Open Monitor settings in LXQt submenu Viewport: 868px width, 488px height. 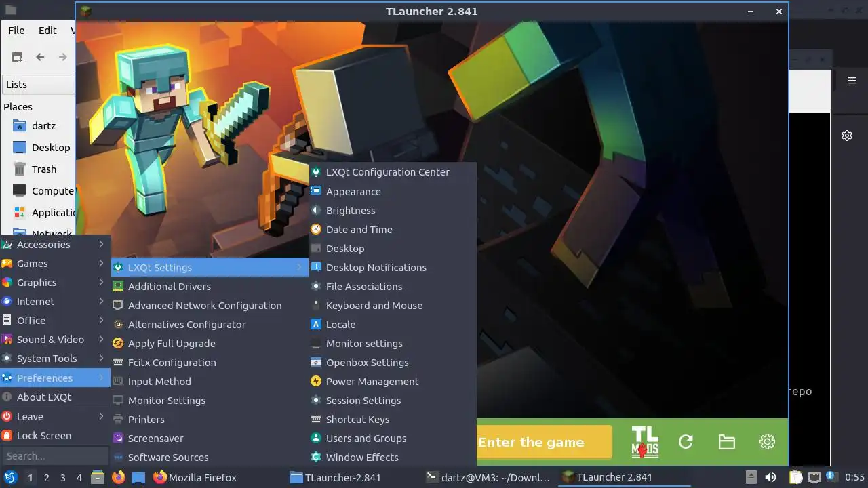click(393, 343)
